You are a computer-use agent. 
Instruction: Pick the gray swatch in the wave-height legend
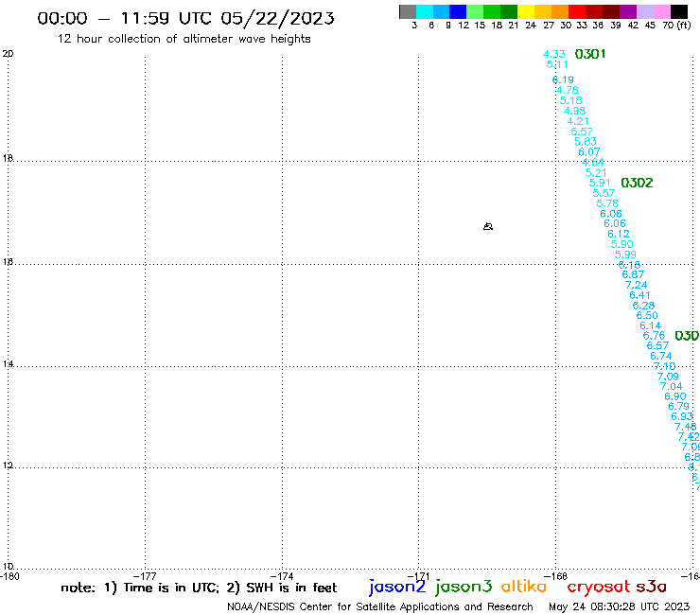[x=408, y=11]
